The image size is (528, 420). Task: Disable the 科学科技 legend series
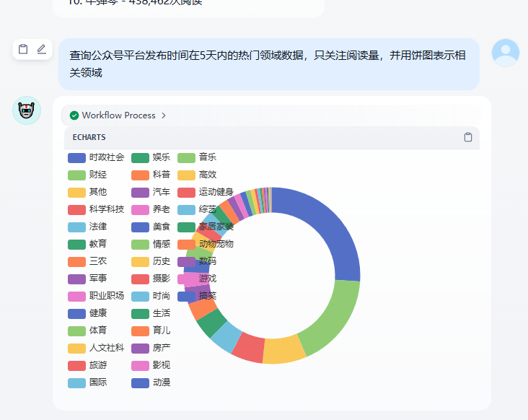(x=106, y=209)
